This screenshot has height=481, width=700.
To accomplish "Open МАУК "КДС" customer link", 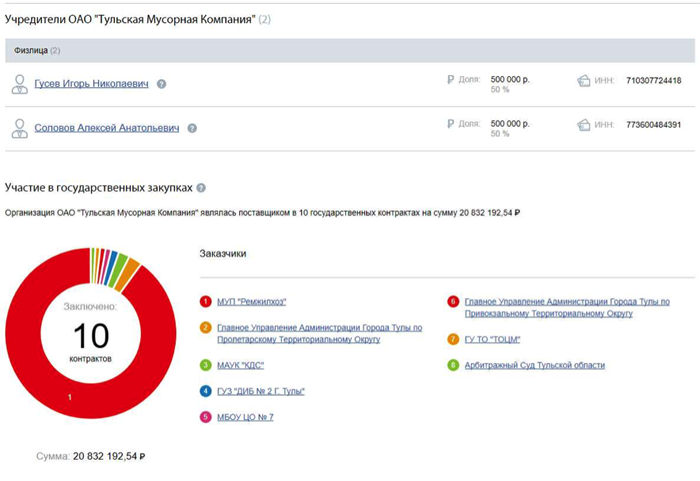I will pyautogui.click(x=245, y=365).
